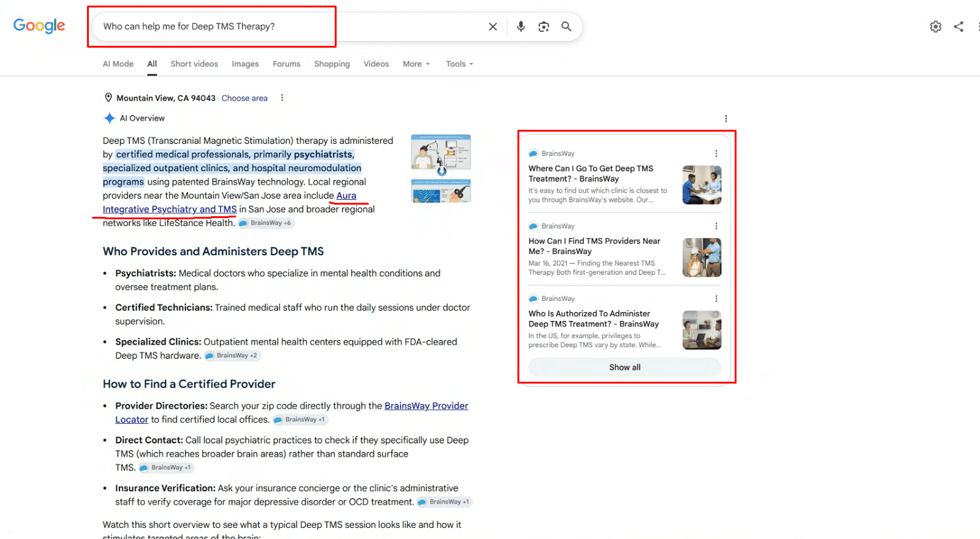
Task: Start voice search with microphone icon
Action: [521, 26]
